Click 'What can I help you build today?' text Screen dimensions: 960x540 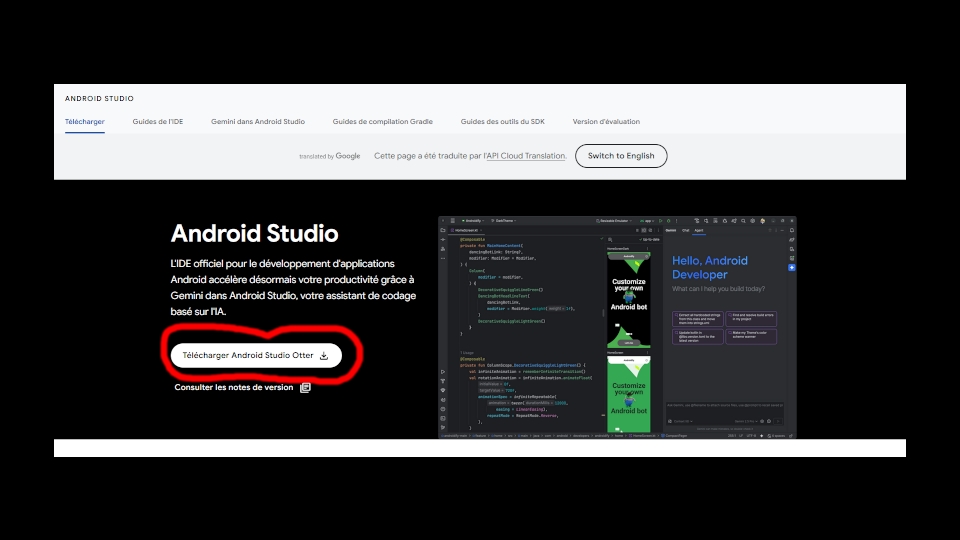coord(718,289)
